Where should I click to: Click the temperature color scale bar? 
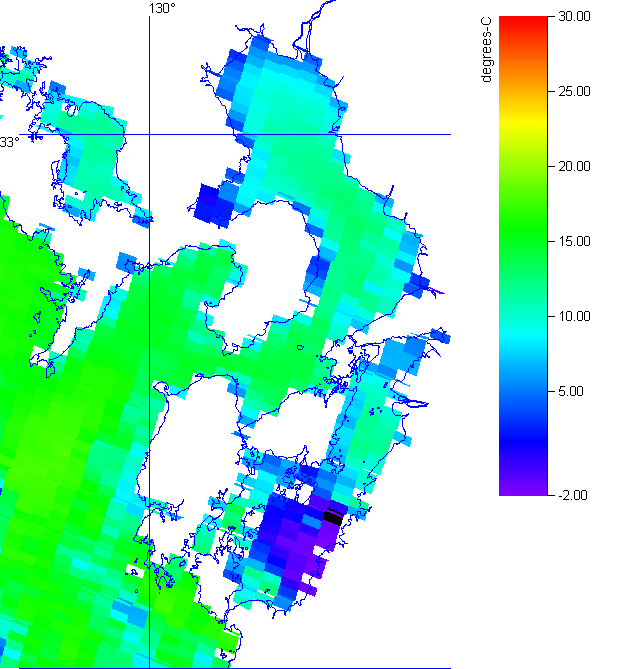coord(523,256)
